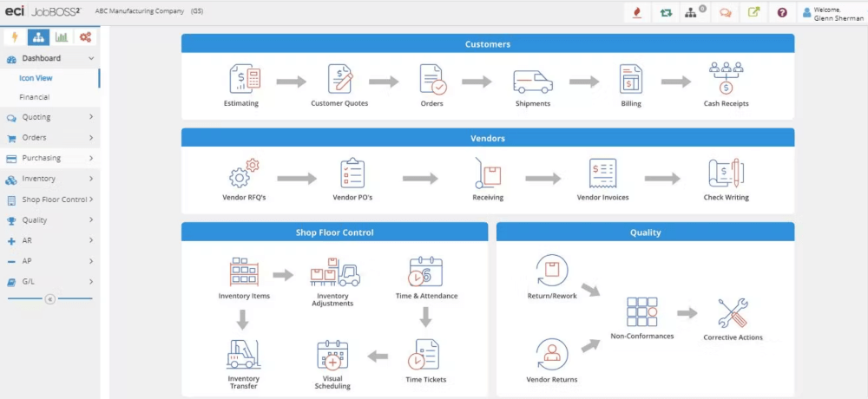The width and height of the screenshot is (868, 399).
Task: Click the Non-Conformances label
Action: click(642, 336)
